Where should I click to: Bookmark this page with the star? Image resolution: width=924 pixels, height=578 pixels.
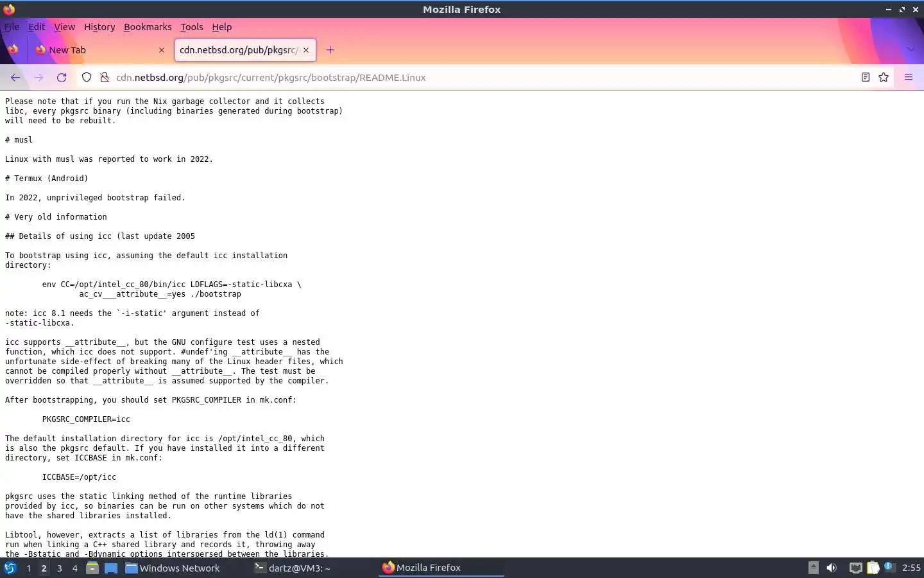pos(884,78)
